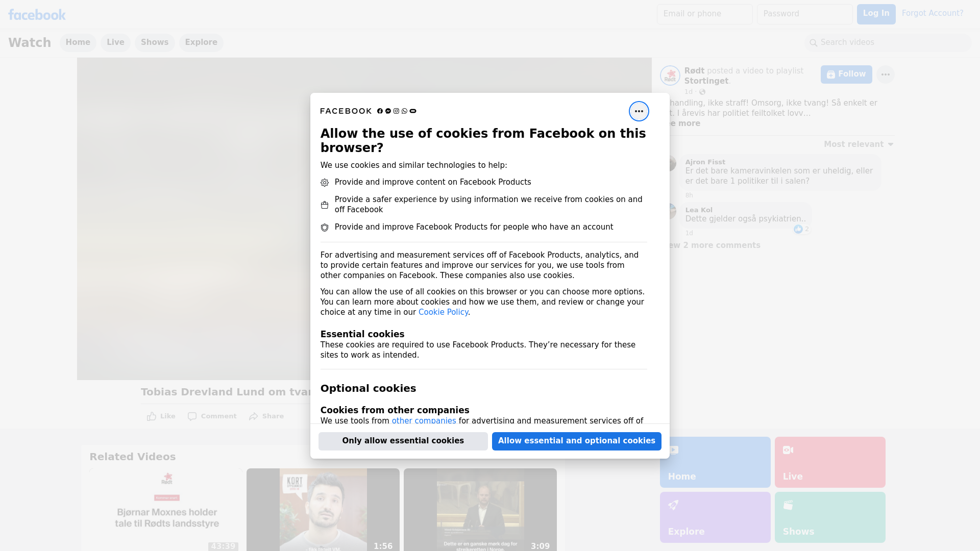Click the Forgot Account? link
Viewport: 980px width, 551px height.
933,13
